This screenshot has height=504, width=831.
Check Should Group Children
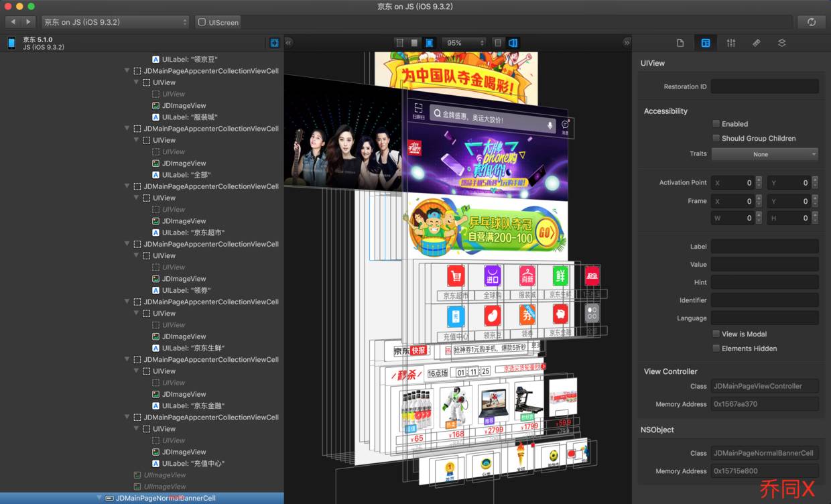[x=716, y=138]
